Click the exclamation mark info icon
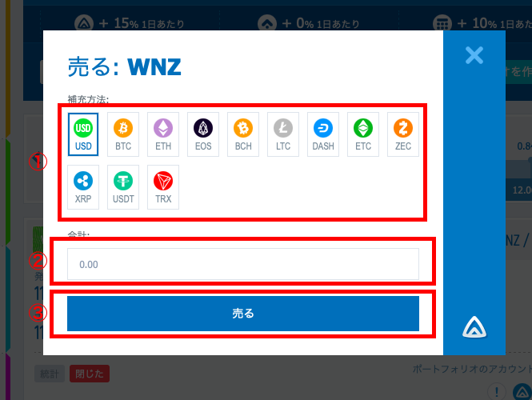Image resolution: width=532 pixels, height=400 pixels. pos(497,392)
